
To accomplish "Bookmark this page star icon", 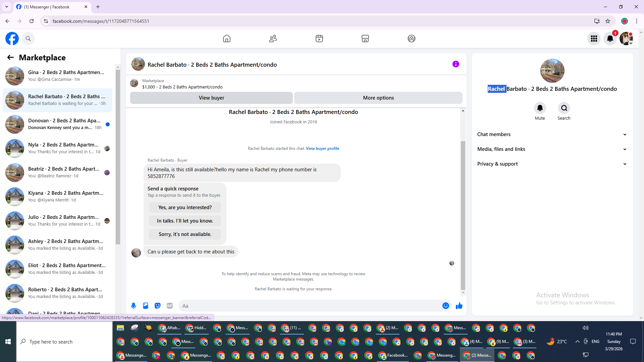I will click(608, 21).
